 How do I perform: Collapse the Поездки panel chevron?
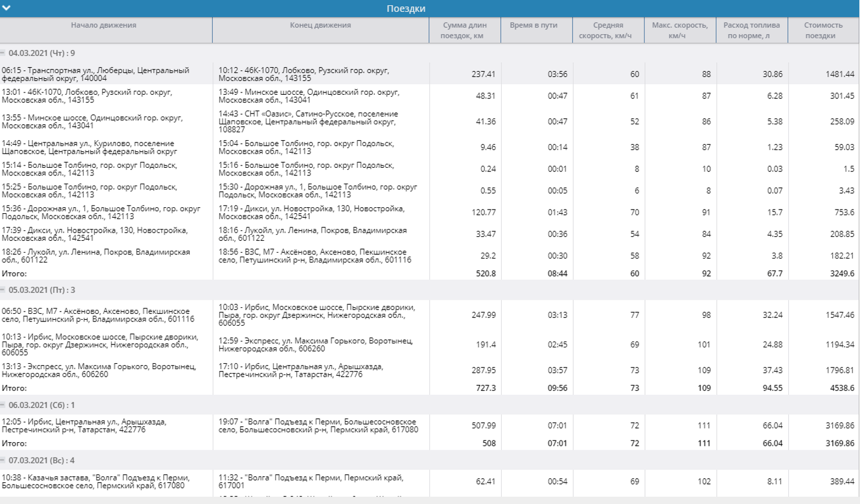(6, 8)
